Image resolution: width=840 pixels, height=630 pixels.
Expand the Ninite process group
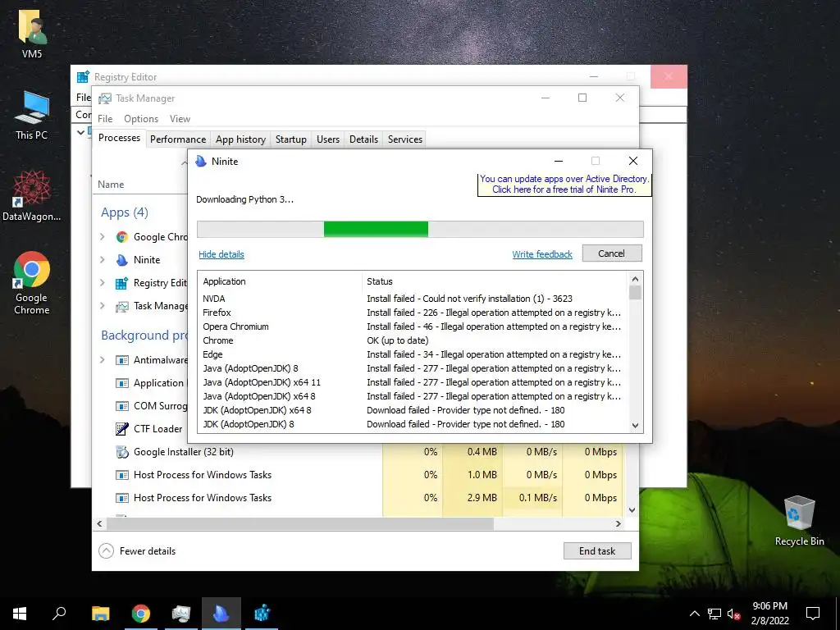tap(103, 260)
